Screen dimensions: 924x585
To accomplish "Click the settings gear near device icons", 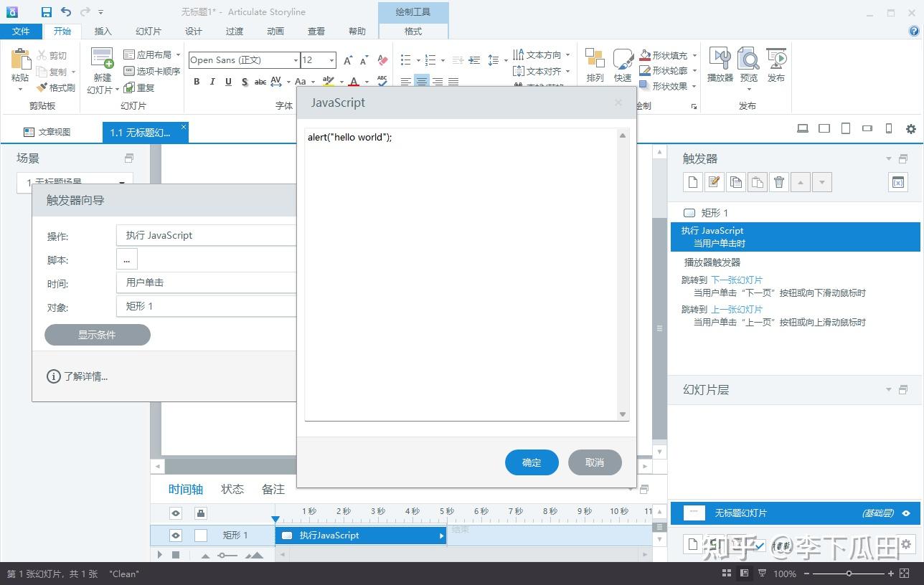I will tap(910, 129).
